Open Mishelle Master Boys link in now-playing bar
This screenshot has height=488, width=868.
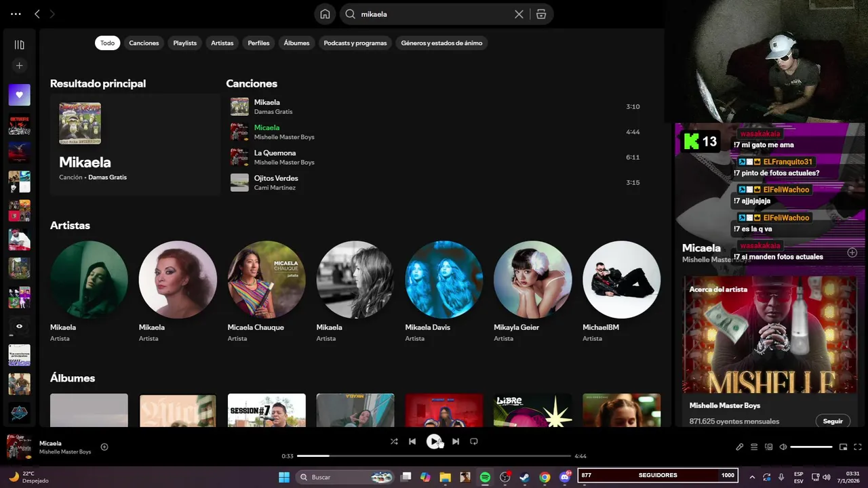pos(65,452)
